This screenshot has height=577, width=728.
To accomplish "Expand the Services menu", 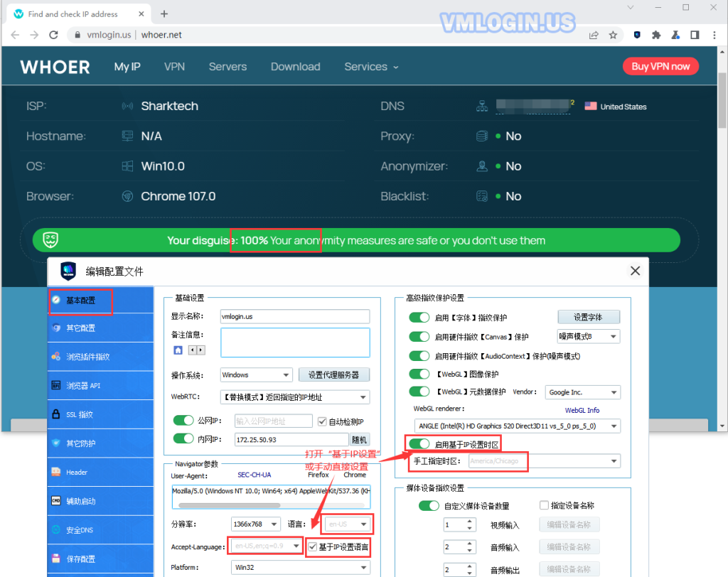I will (371, 67).
